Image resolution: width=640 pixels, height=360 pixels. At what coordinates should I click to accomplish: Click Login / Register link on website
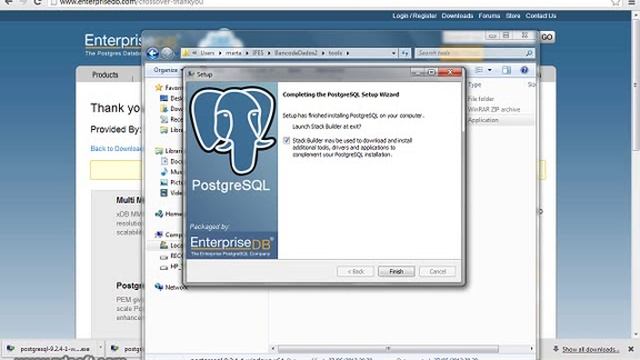tap(414, 16)
